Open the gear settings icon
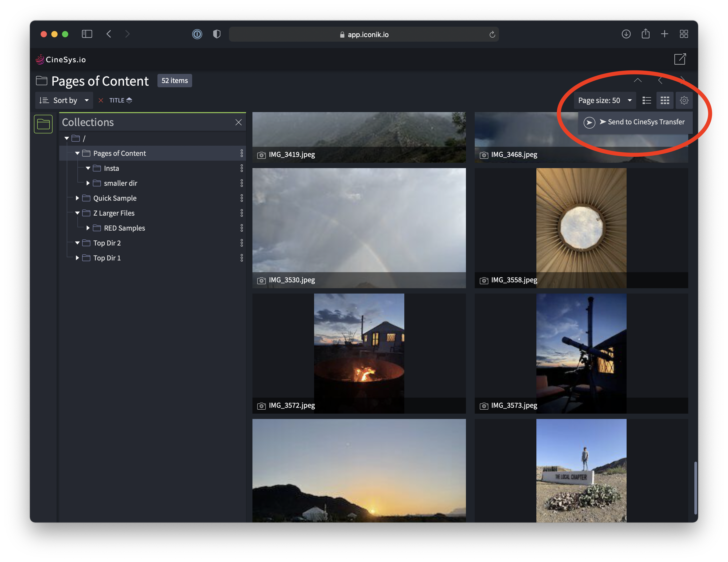Screen dimensions: 728x562 point(684,100)
